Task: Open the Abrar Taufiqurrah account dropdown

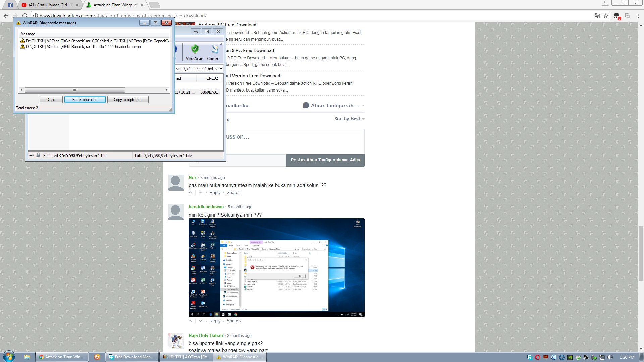Action: pyautogui.click(x=334, y=105)
